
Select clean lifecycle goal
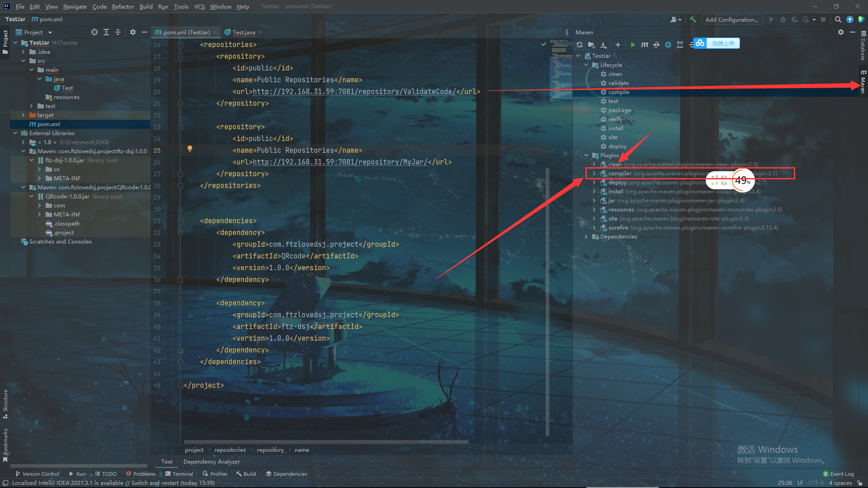(x=615, y=74)
